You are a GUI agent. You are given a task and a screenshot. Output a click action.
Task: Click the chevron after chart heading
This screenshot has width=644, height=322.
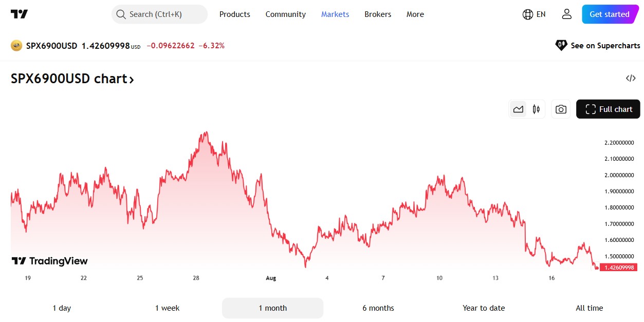click(x=132, y=80)
